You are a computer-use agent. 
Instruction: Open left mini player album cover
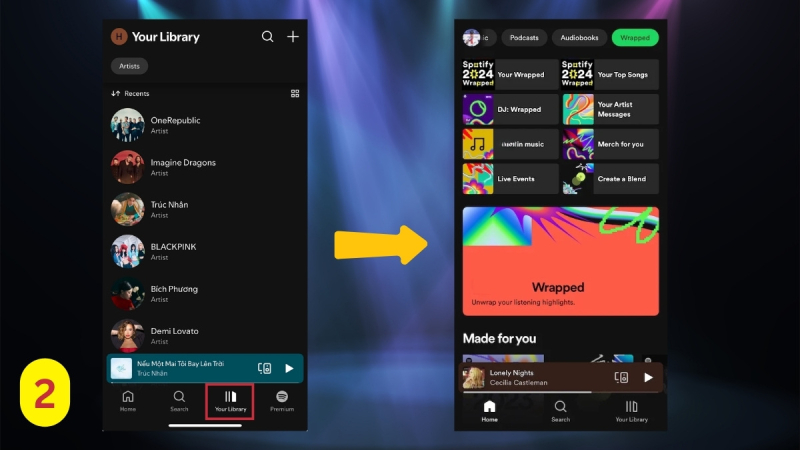121,368
